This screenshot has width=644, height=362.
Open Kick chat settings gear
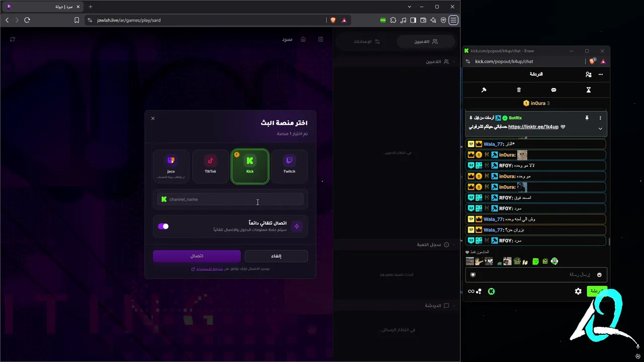pyautogui.click(x=579, y=291)
